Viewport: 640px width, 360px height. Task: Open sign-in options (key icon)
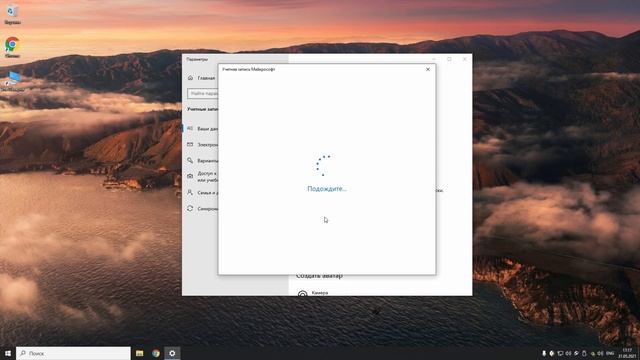tap(190, 160)
